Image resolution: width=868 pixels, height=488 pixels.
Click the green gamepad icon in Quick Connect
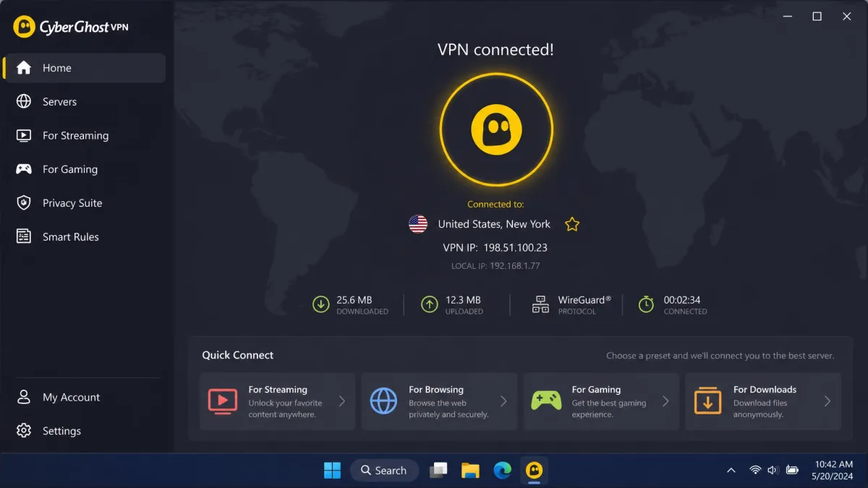pos(546,401)
